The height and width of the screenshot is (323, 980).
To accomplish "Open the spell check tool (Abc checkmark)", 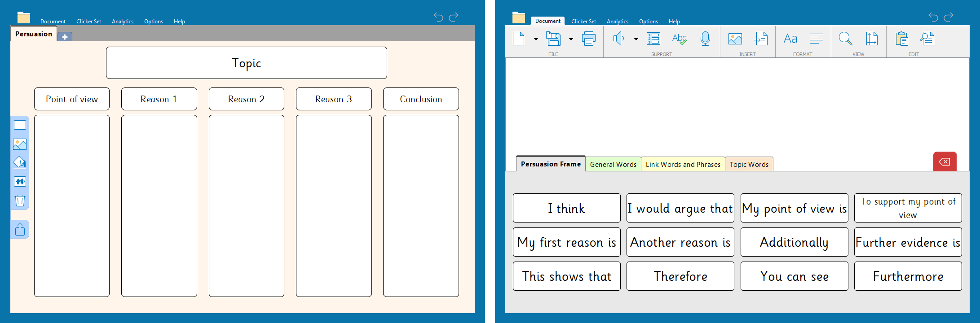I will click(679, 39).
